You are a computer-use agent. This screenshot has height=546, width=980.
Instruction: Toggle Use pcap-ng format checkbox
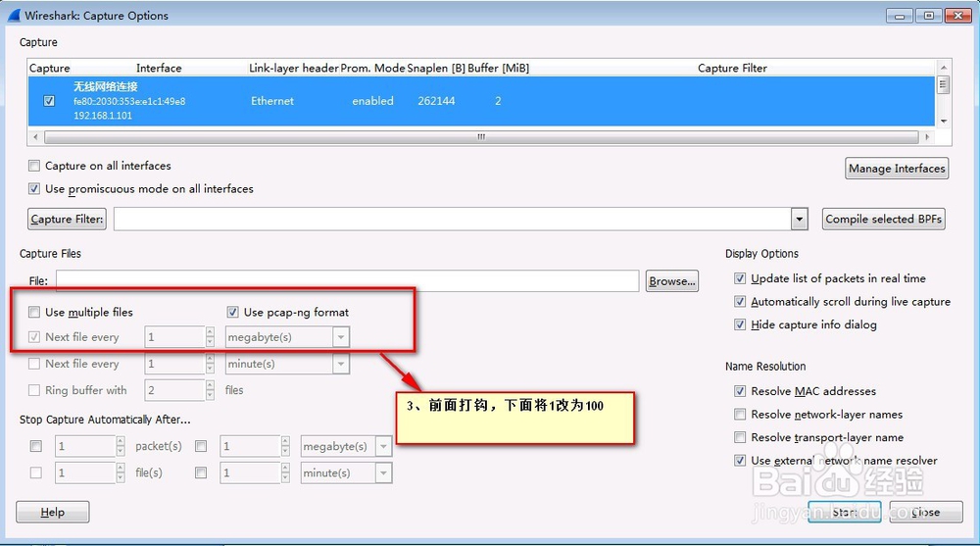232,312
